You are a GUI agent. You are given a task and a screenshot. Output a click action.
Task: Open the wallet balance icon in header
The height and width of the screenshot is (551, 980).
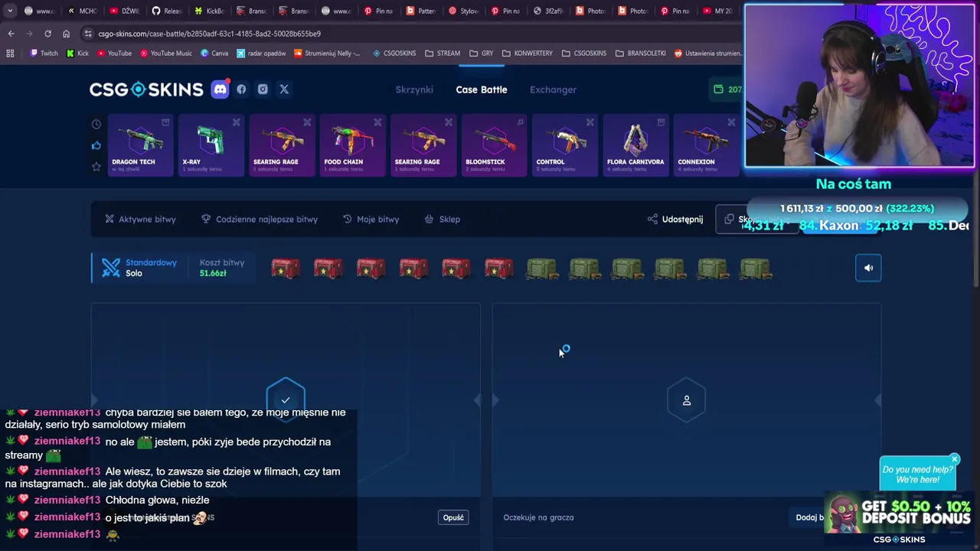click(718, 90)
